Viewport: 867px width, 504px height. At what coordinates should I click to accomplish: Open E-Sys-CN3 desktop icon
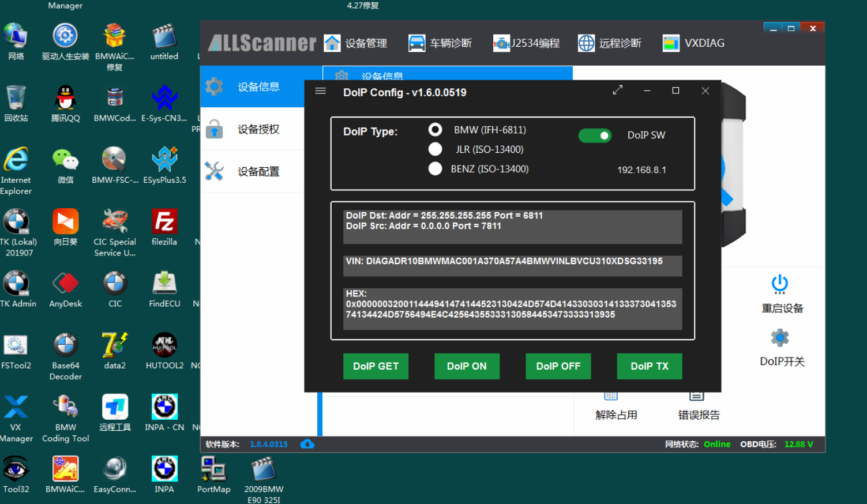(164, 104)
